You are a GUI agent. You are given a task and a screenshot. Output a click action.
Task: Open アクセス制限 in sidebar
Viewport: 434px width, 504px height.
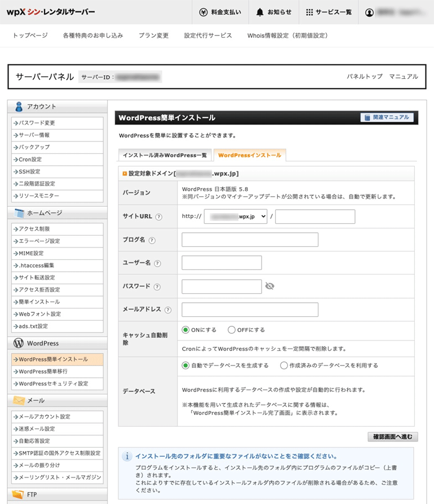click(x=57, y=229)
